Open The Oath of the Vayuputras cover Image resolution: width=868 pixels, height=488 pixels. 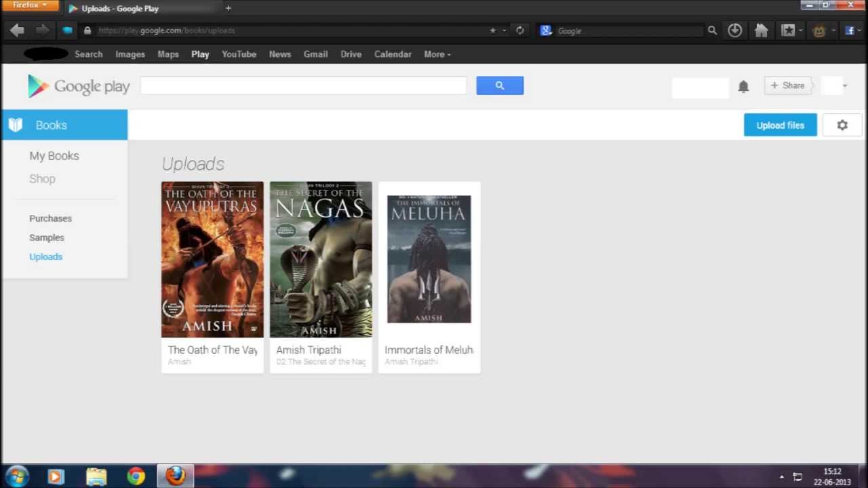point(212,260)
